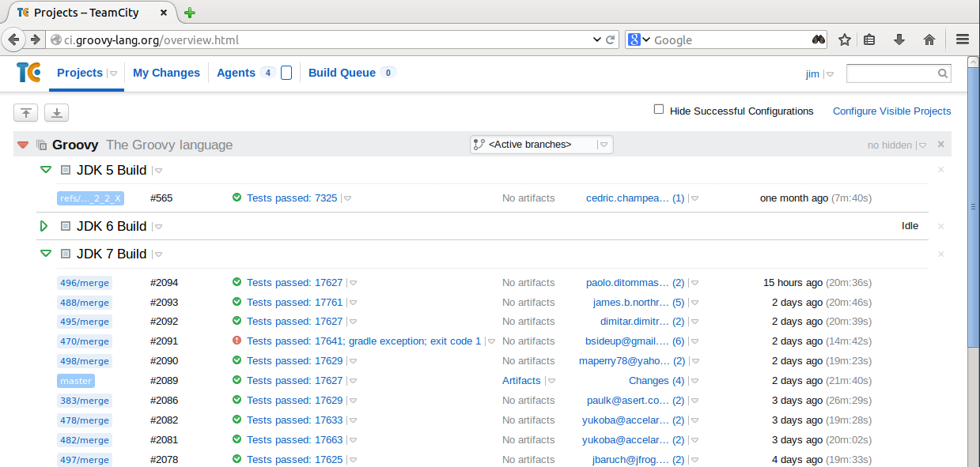Click the TeamCity logo icon

[28, 73]
